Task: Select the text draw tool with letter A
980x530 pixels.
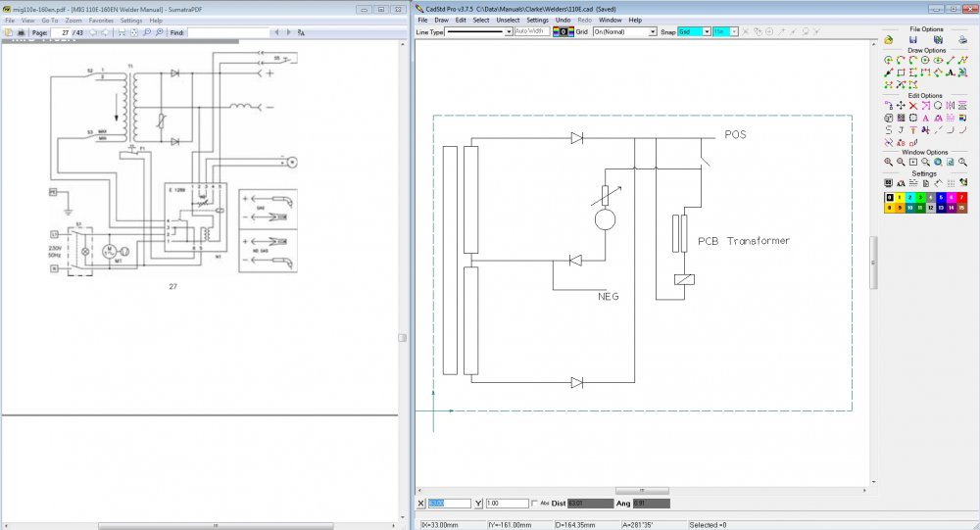Action: tap(951, 72)
